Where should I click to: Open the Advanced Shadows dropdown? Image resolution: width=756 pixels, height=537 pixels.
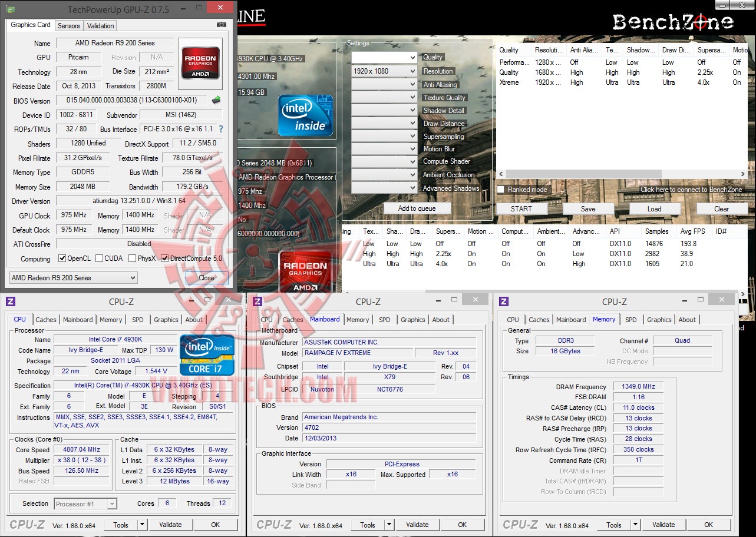[384, 188]
